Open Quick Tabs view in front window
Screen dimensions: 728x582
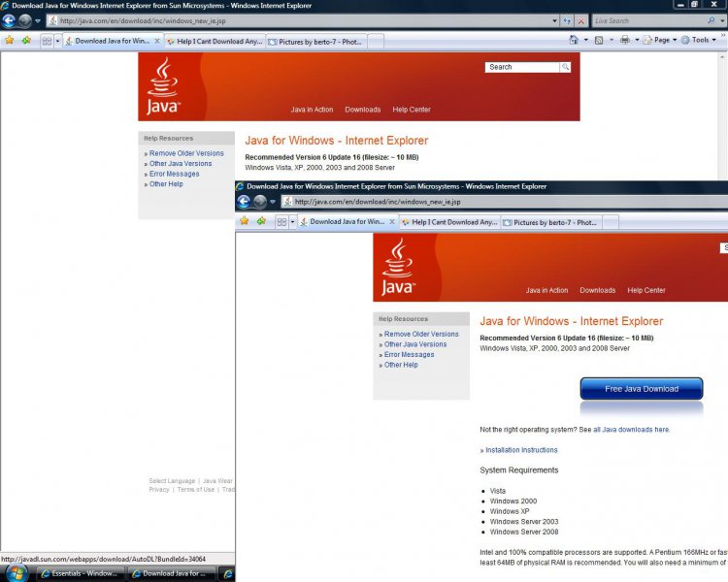[x=281, y=221]
